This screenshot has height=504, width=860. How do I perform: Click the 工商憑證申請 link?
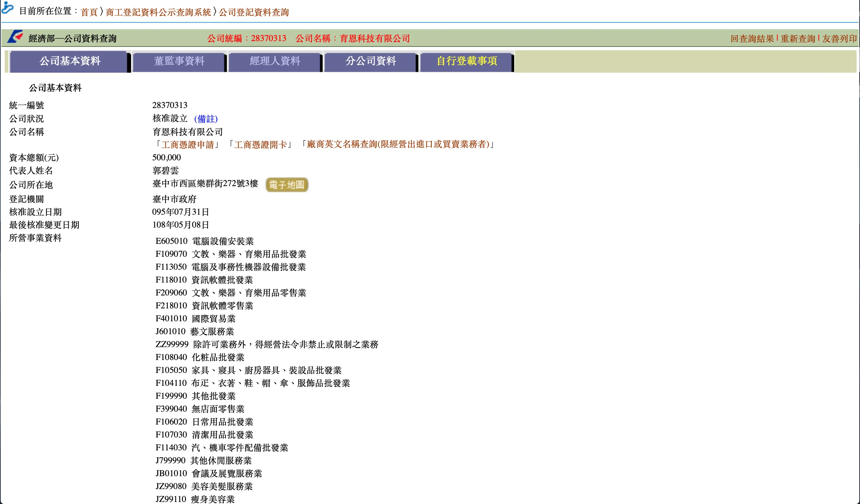tap(187, 145)
